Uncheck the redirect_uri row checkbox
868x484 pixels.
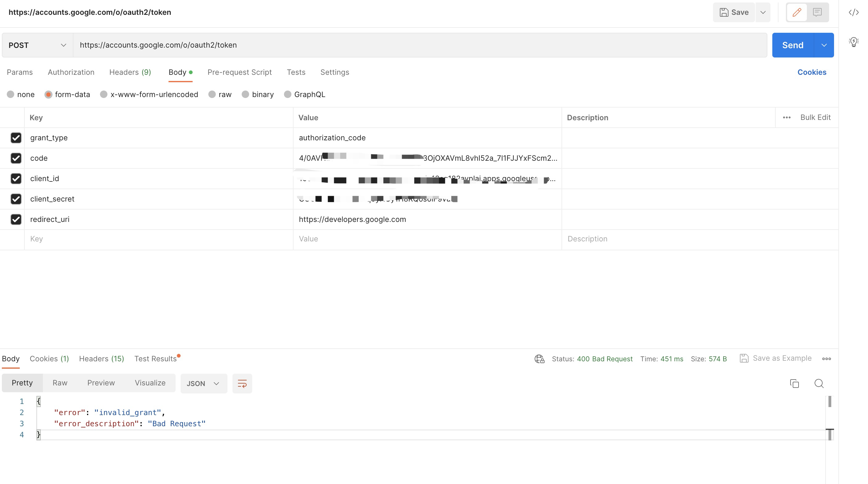tap(16, 219)
